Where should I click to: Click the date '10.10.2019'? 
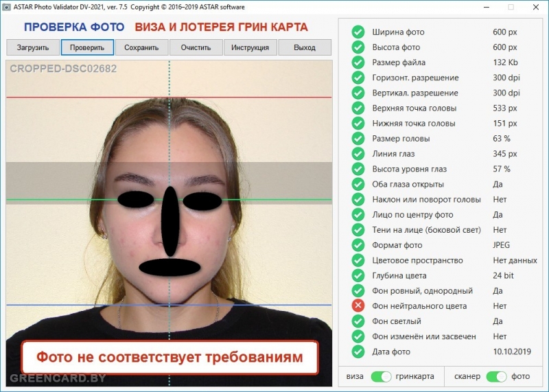(x=512, y=351)
